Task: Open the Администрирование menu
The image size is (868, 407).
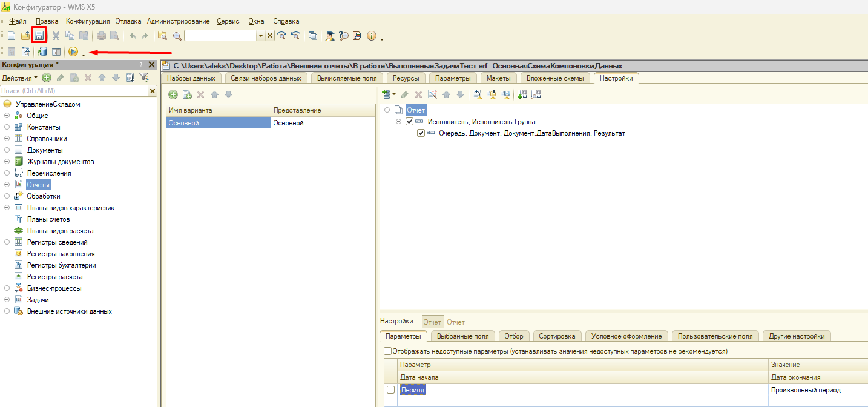Action: coord(178,21)
